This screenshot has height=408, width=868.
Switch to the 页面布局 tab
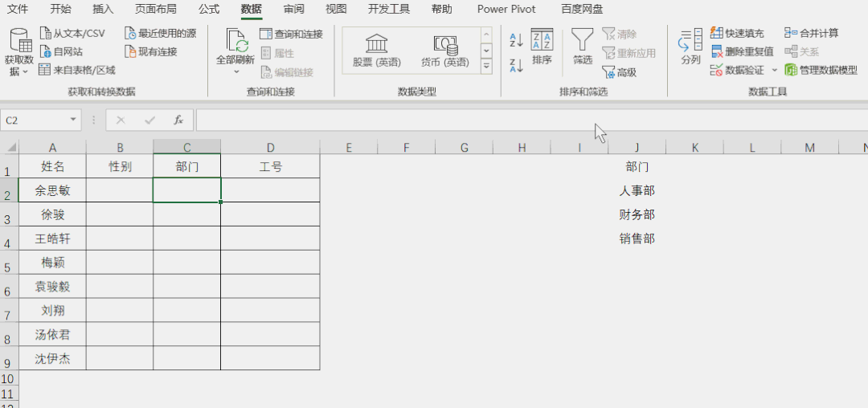(x=156, y=10)
